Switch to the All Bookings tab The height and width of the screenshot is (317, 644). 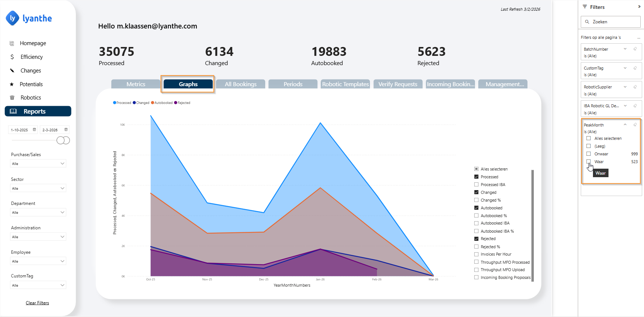pos(240,84)
